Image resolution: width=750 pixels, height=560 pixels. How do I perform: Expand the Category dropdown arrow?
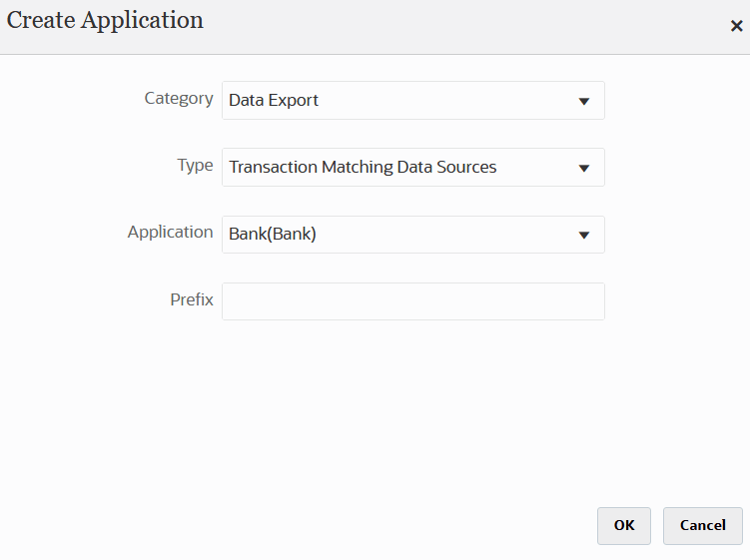coord(584,101)
